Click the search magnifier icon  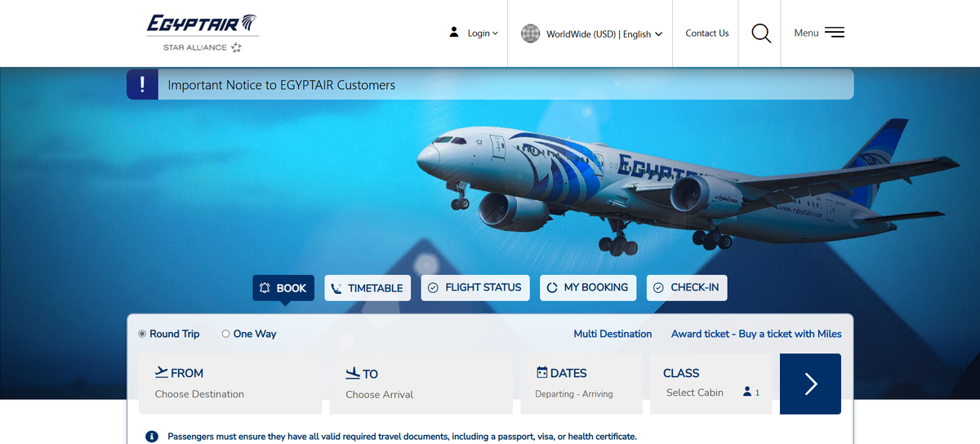pos(760,33)
